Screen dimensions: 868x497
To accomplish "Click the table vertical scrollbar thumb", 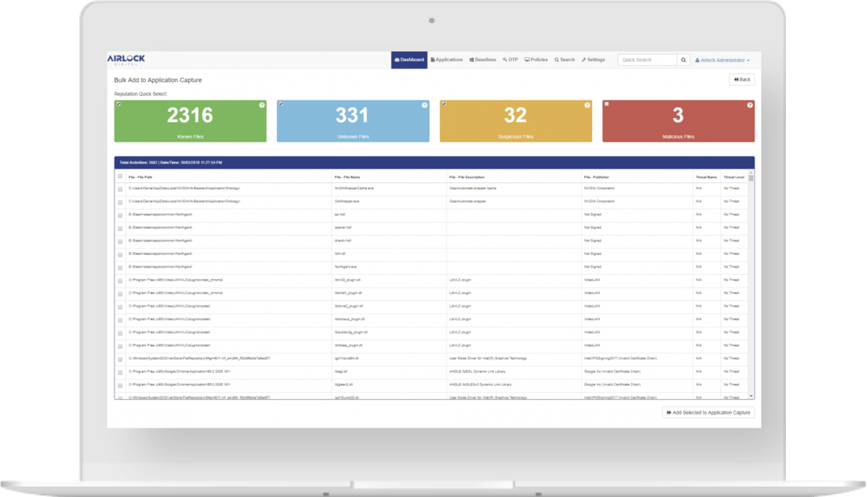I will tap(751, 179).
